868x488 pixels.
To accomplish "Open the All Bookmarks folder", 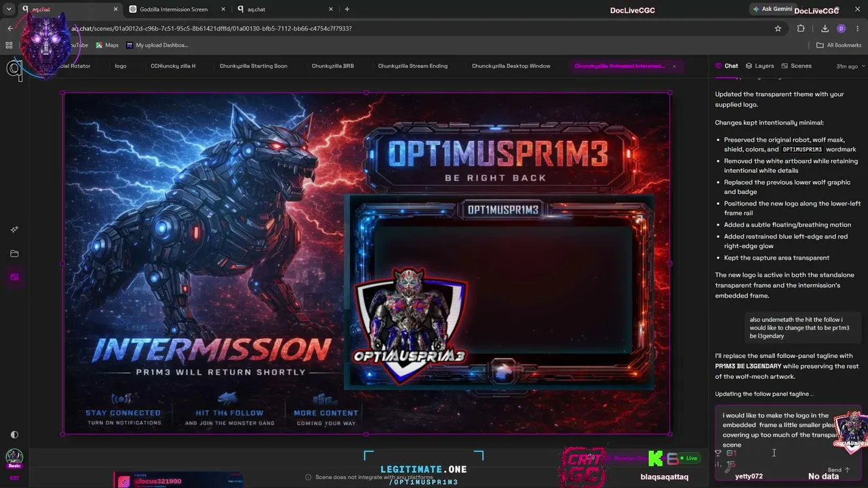I will [839, 45].
